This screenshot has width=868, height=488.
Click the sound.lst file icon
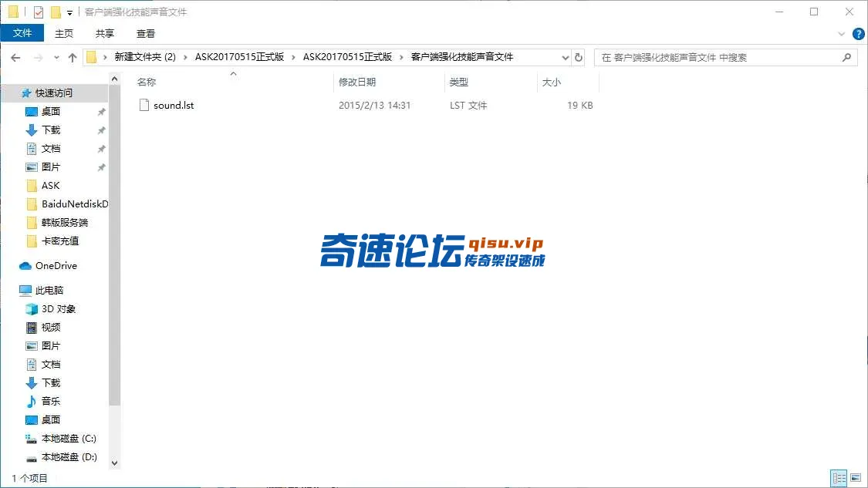(x=144, y=105)
